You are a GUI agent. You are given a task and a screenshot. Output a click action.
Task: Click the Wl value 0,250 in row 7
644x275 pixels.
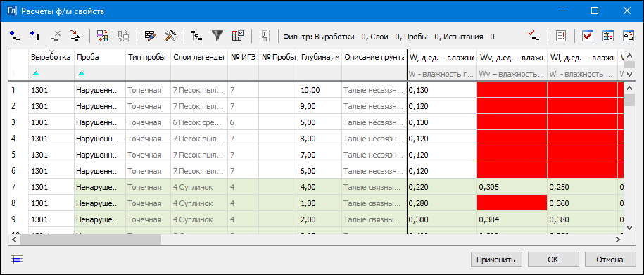click(582, 187)
